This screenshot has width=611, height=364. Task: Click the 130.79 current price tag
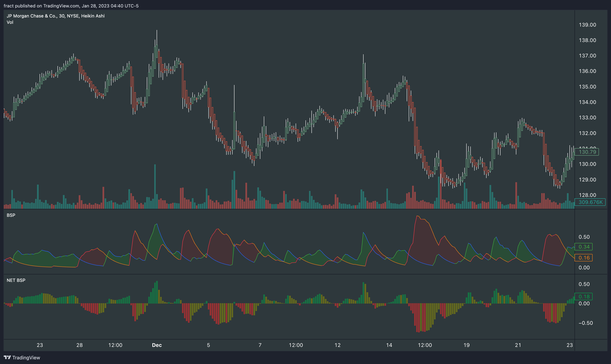(587, 152)
